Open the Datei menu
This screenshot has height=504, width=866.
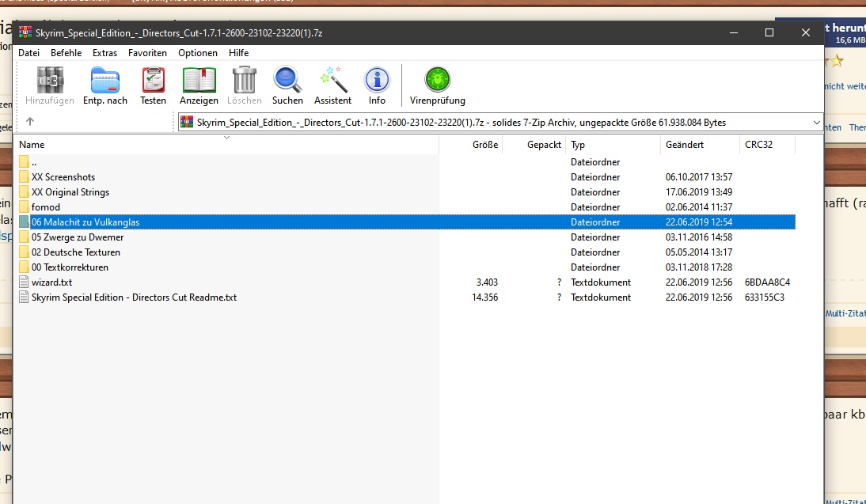[x=28, y=53]
